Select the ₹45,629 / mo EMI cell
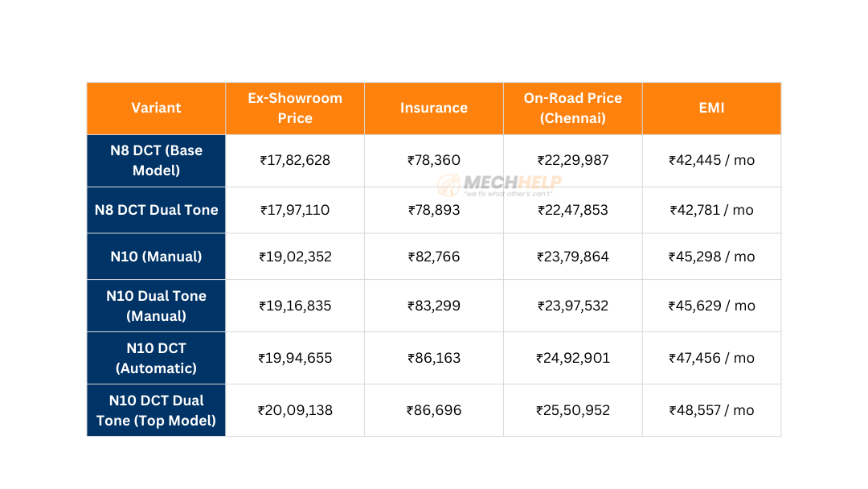Image resolution: width=868 pixels, height=489 pixels. pos(712,306)
